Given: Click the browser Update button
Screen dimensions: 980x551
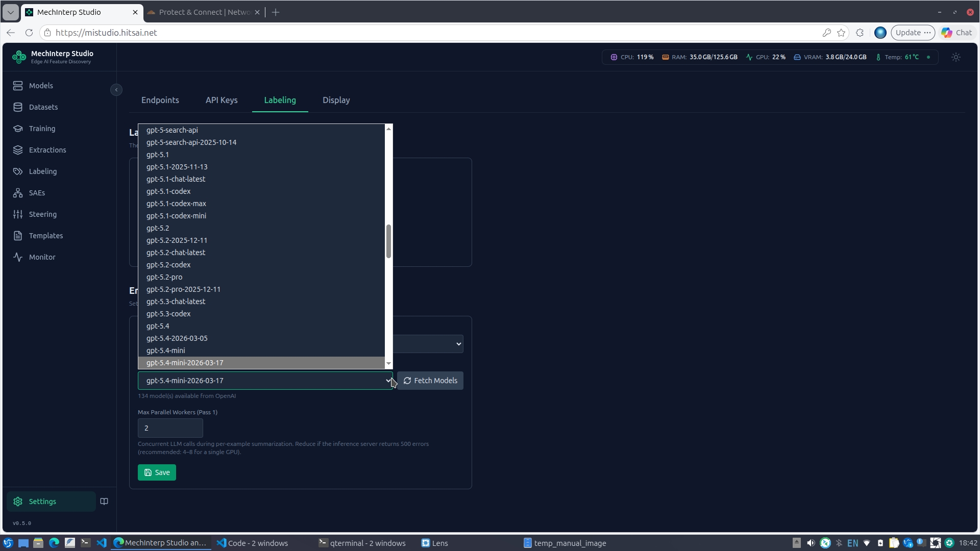Looking at the screenshot, I should pos(913,33).
